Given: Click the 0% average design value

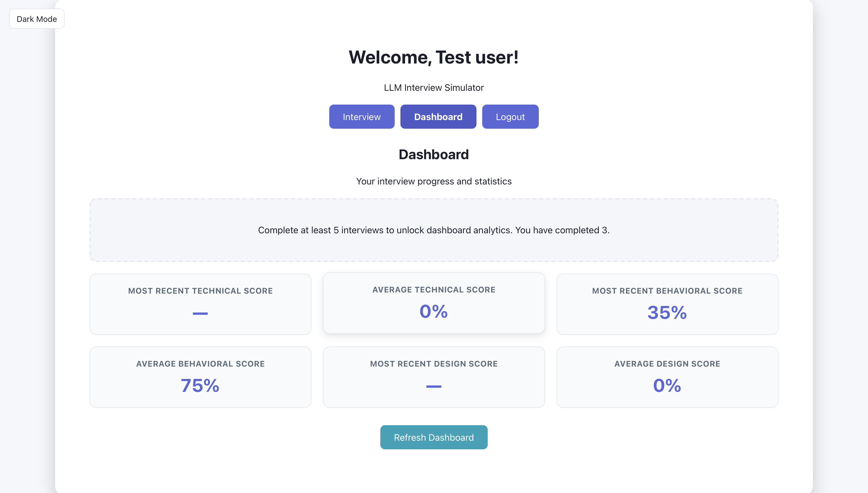Looking at the screenshot, I should [667, 385].
